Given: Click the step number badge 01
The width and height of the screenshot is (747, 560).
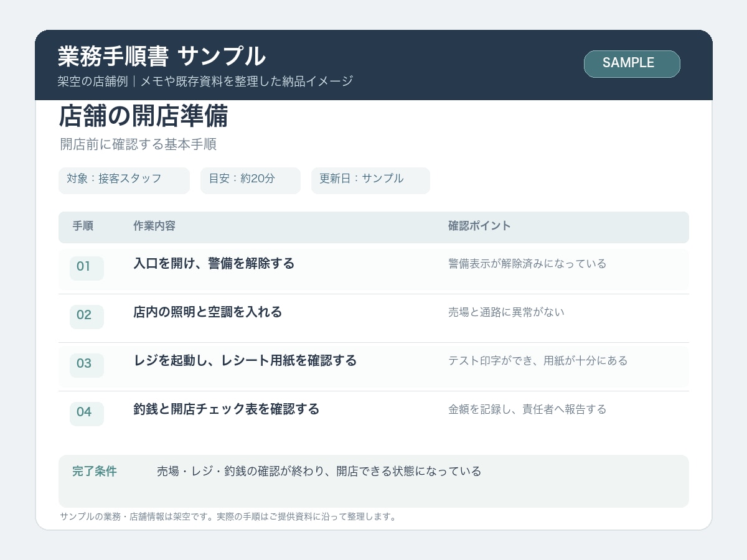Looking at the screenshot, I should pos(87,268).
